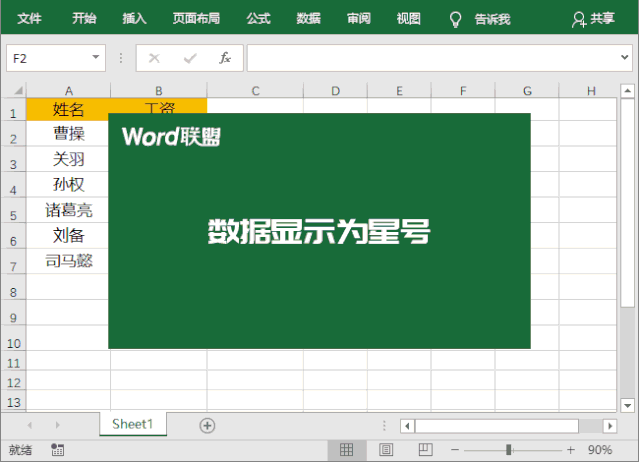Click the 90% zoom level button
The height and width of the screenshot is (462, 639).
[601, 450]
